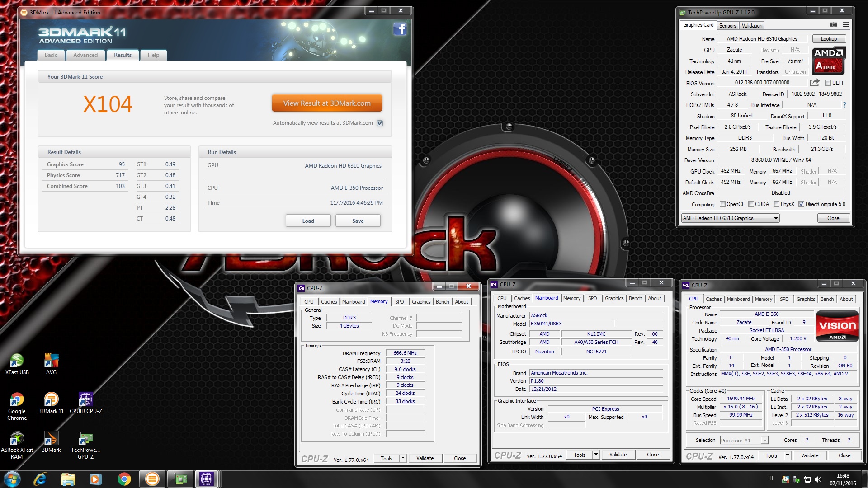Open the 3DMark desktop shortcut
The width and height of the screenshot is (868, 488).
pos(51,442)
